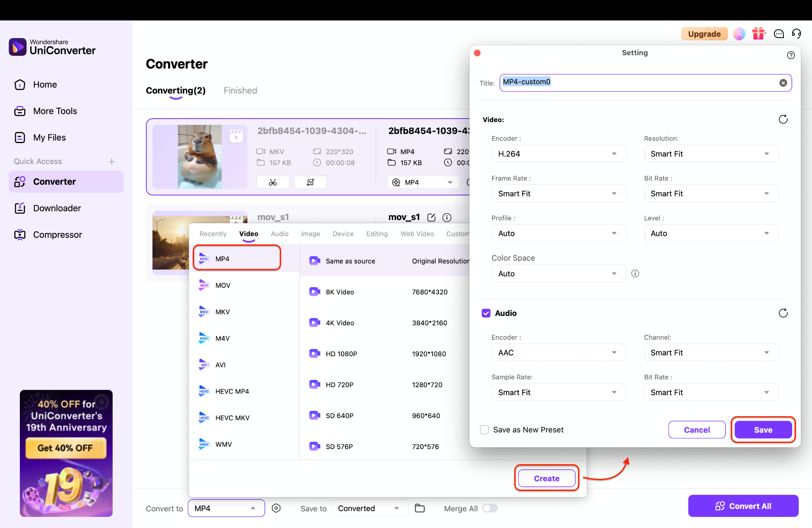Enable the Audio checkbox
The height and width of the screenshot is (528, 812).
486,313
